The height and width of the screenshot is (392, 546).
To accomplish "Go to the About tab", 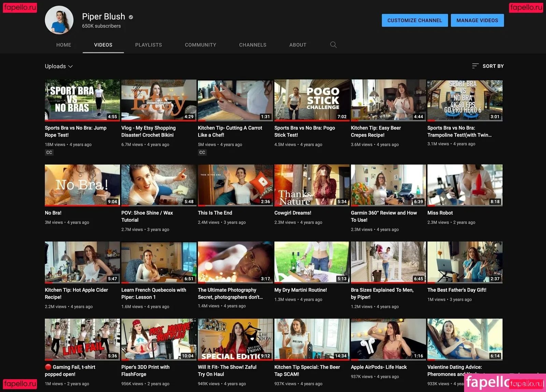I will click(298, 45).
